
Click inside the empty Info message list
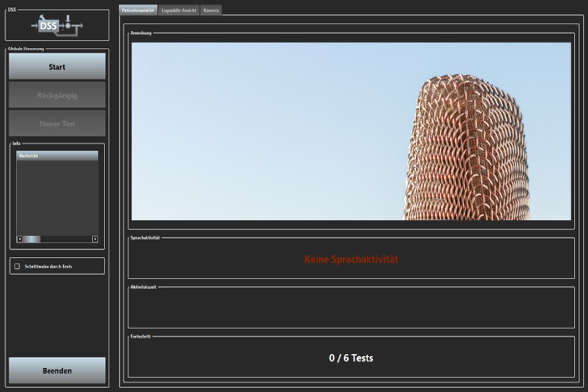(x=57, y=196)
